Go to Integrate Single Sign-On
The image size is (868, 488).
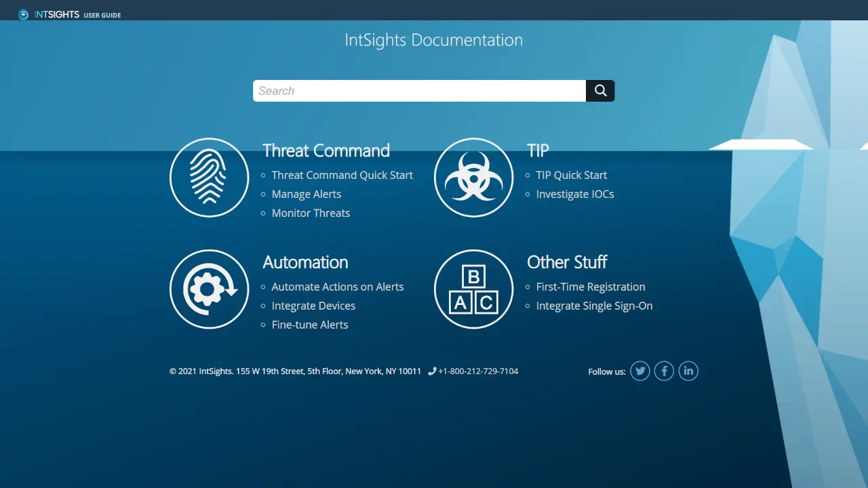coord(594,306)
